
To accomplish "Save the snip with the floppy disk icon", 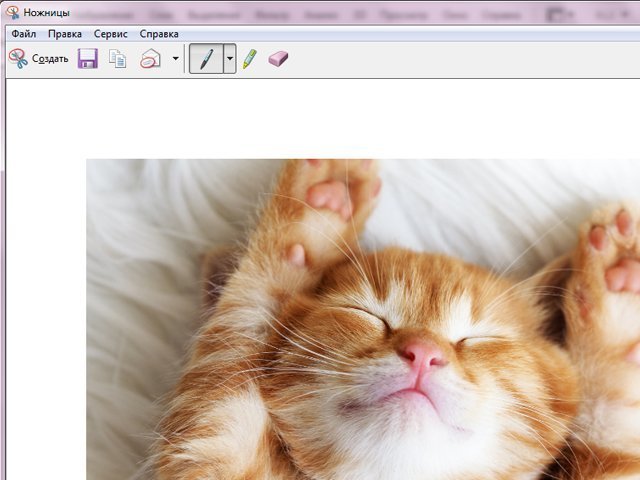I will click(88, 59).
